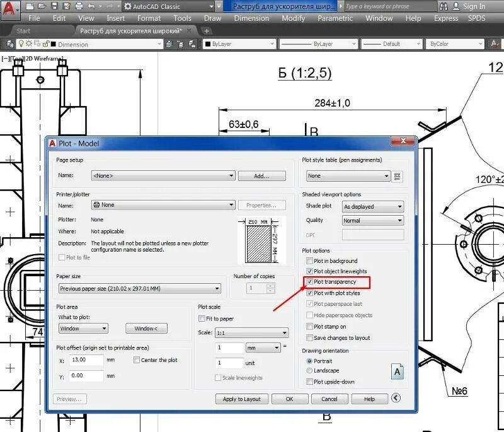Image resolution: width=504 pixels, height=432 pixels.
Task: Check the Center the plot option
Action: click(137, 360)
